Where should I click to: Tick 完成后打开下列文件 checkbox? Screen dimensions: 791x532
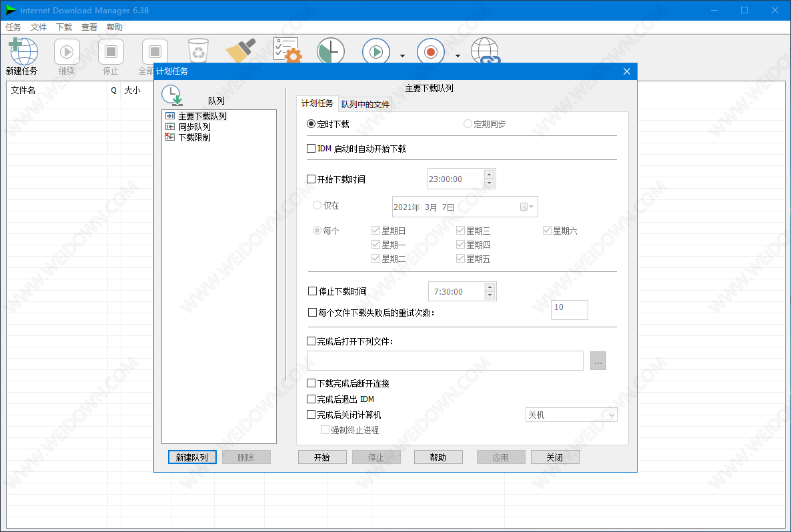[x=311, y=341]
